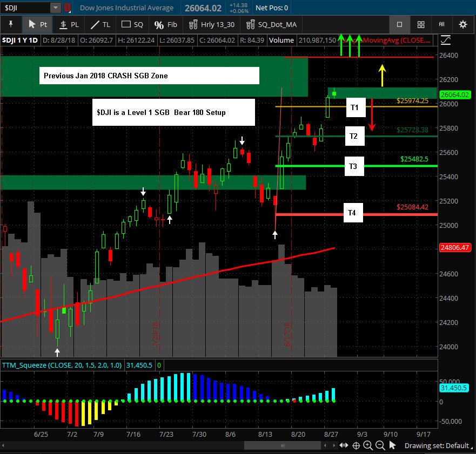Switch to the chart grid layout

421,24
